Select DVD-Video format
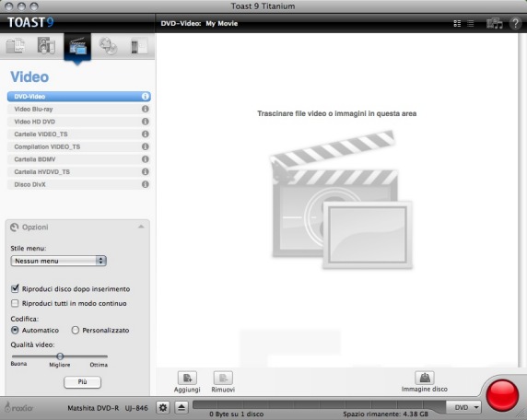The height and width of the screenshot is (420, 527). pyautogui.click(x=78, y=97)
